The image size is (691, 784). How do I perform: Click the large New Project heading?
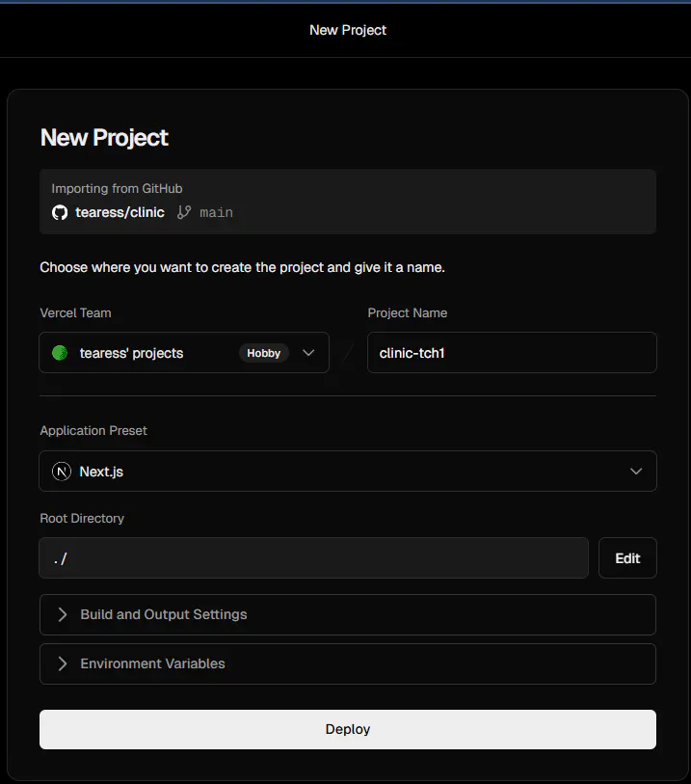point(104,138)
